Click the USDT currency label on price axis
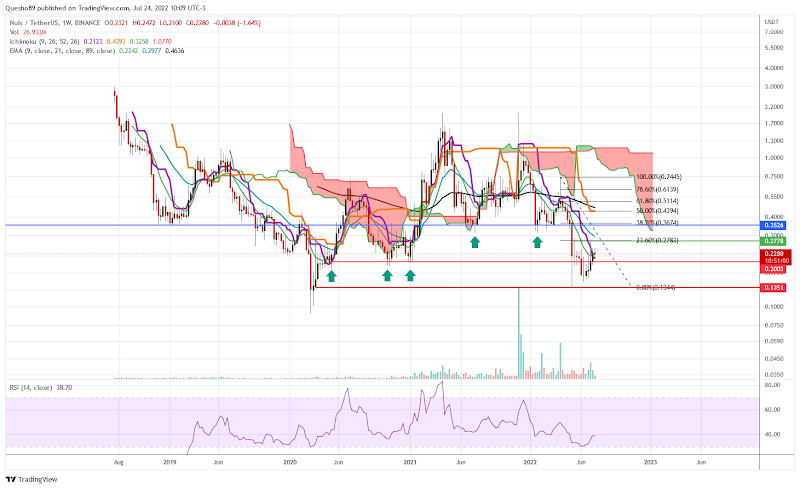 pos(771,22)
